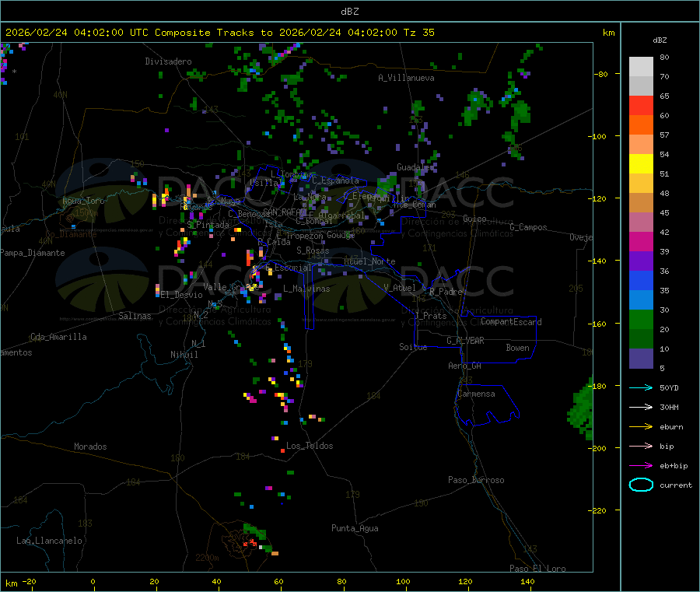Click the 'A_Villanueva' map label
Screen dimensions: 700x592
click(406, 78)
